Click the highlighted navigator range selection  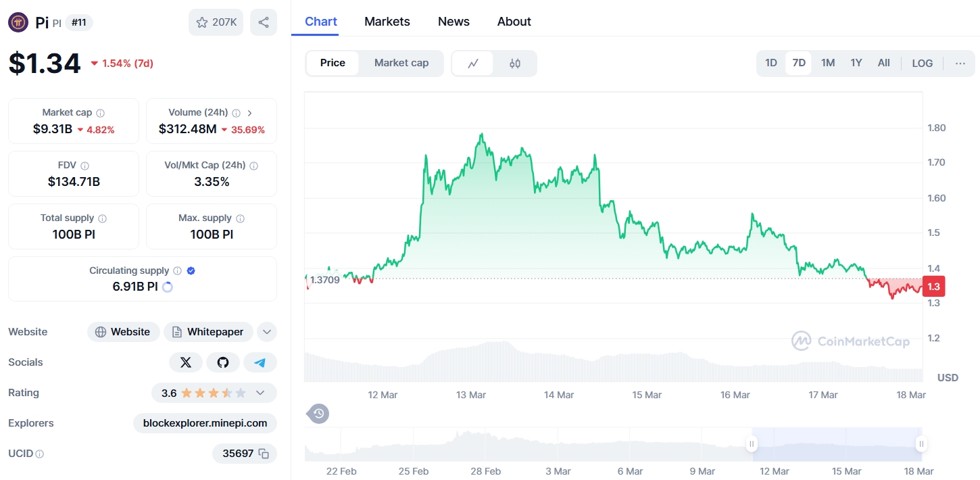click(837, 444)
